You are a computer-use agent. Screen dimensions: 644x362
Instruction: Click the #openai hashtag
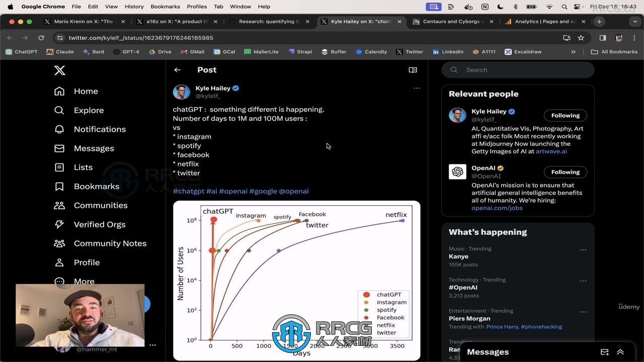coord(233,191)
